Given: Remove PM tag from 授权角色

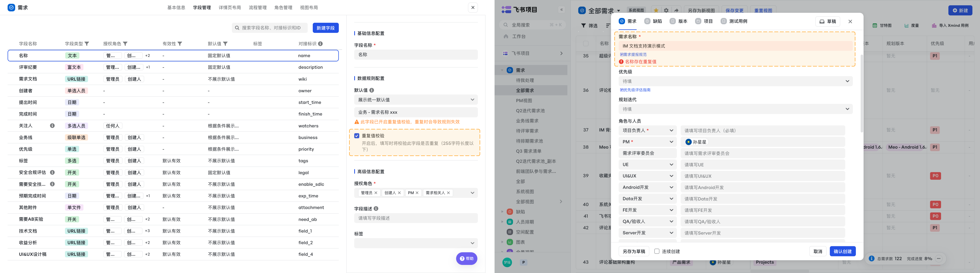Looking at the screenshot, I should tap(417, 193).
